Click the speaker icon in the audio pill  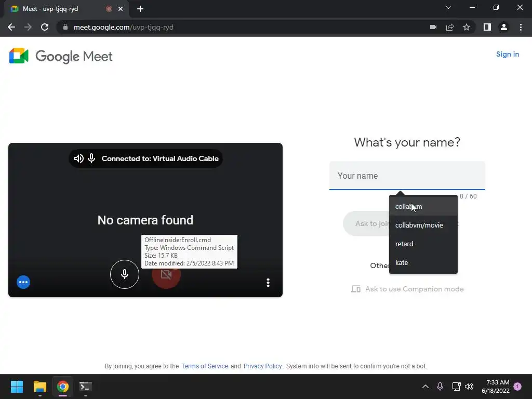tap(79, 158)
